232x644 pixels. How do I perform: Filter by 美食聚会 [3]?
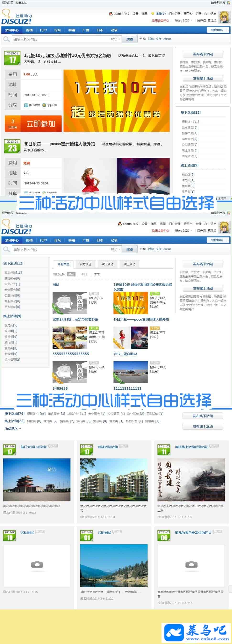click(56, 414)
